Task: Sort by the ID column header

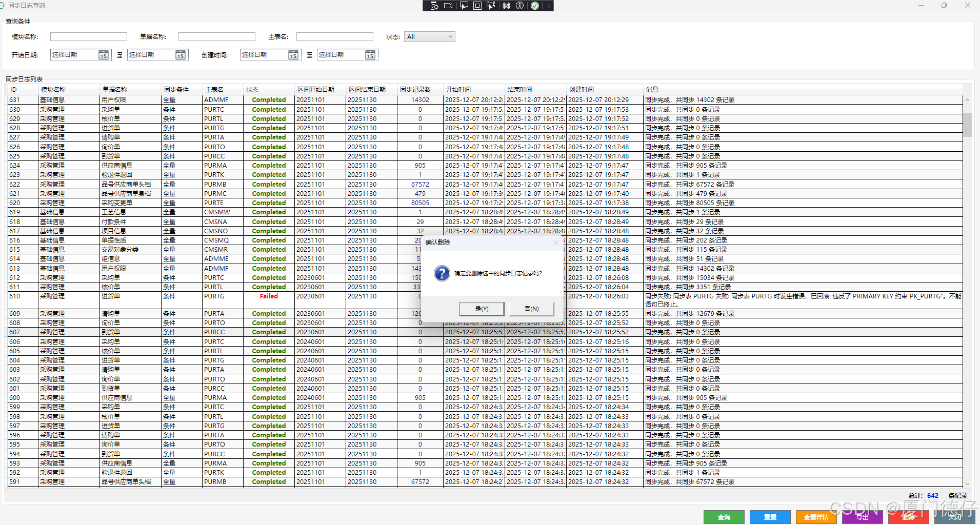Action: pyautogui.click(x=23, y=90)
